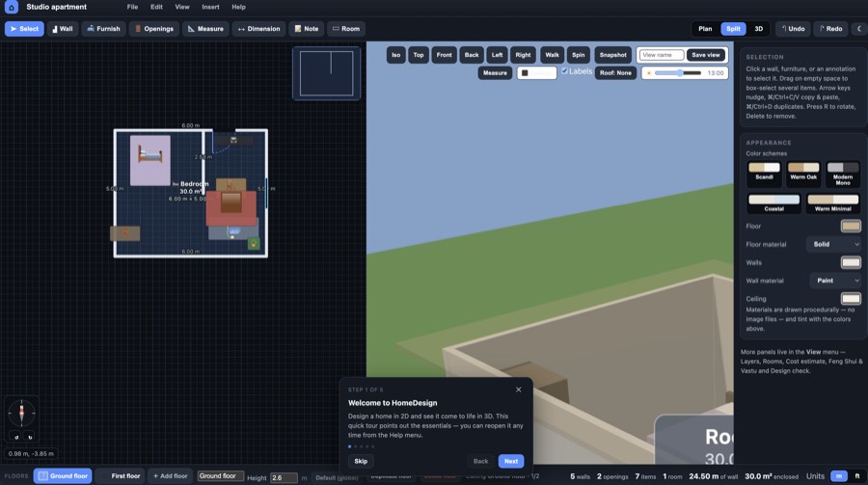
Task: Pick the Openings tool
Action: coord(154,29)
